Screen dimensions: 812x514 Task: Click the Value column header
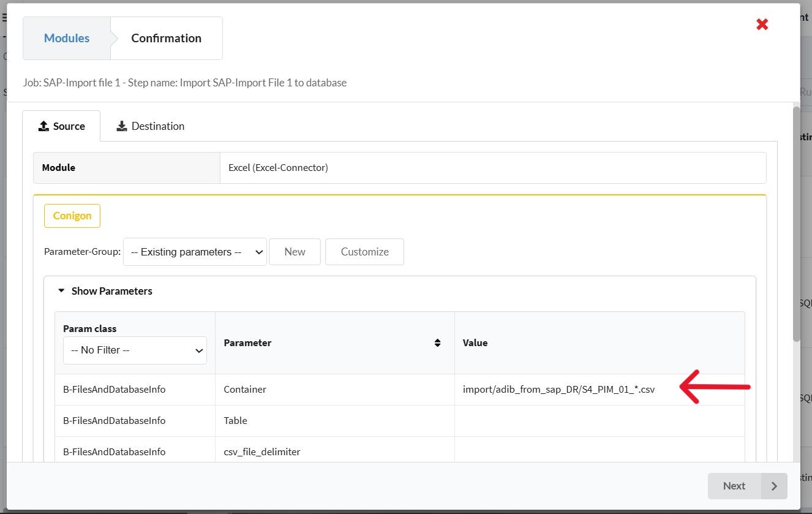pos(475,343)
